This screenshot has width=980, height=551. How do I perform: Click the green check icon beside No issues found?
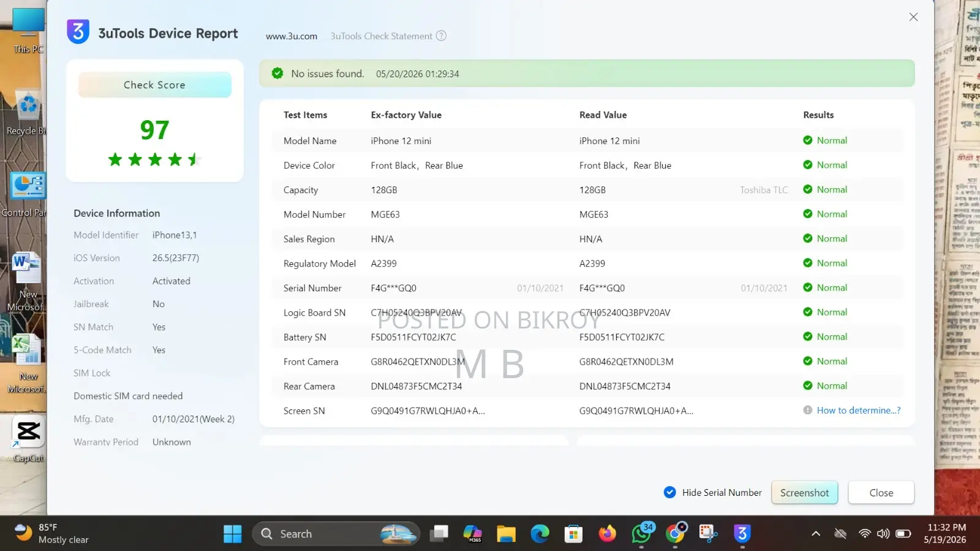(x=277, y=74)
